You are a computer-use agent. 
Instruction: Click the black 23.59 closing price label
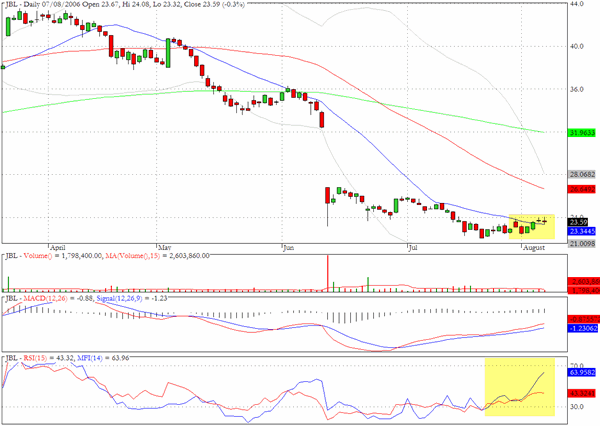click(x=578, y=222)
